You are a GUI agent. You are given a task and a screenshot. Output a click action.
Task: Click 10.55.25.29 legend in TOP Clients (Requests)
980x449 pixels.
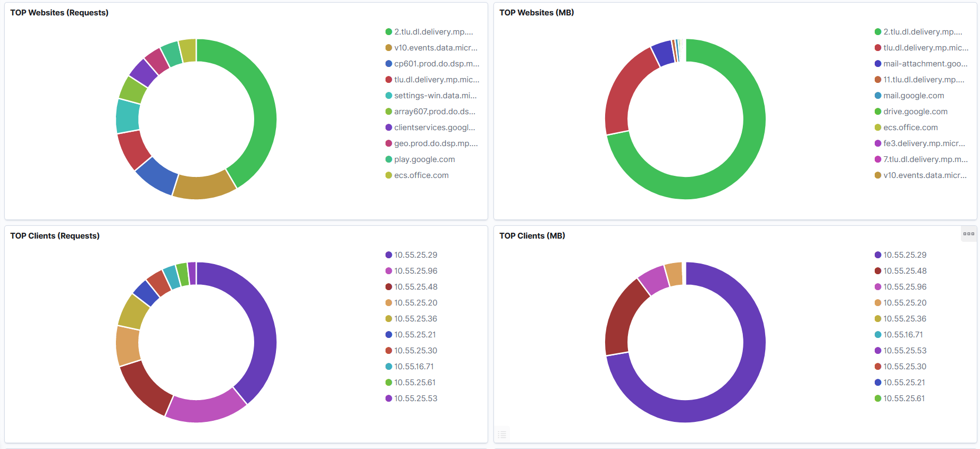tap(412, 255)
